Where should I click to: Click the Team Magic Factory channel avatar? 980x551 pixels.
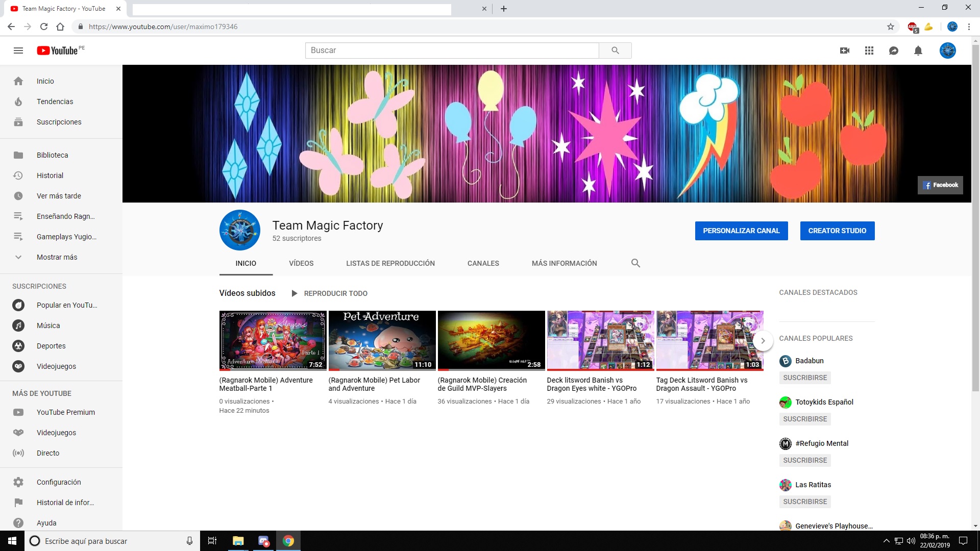(240, 230)
